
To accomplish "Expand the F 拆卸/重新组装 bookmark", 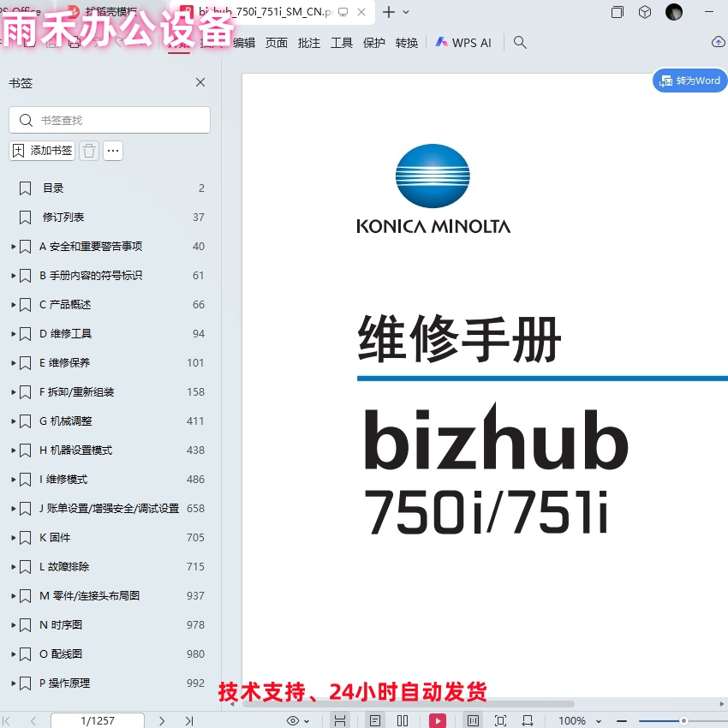I will point(14,392).
